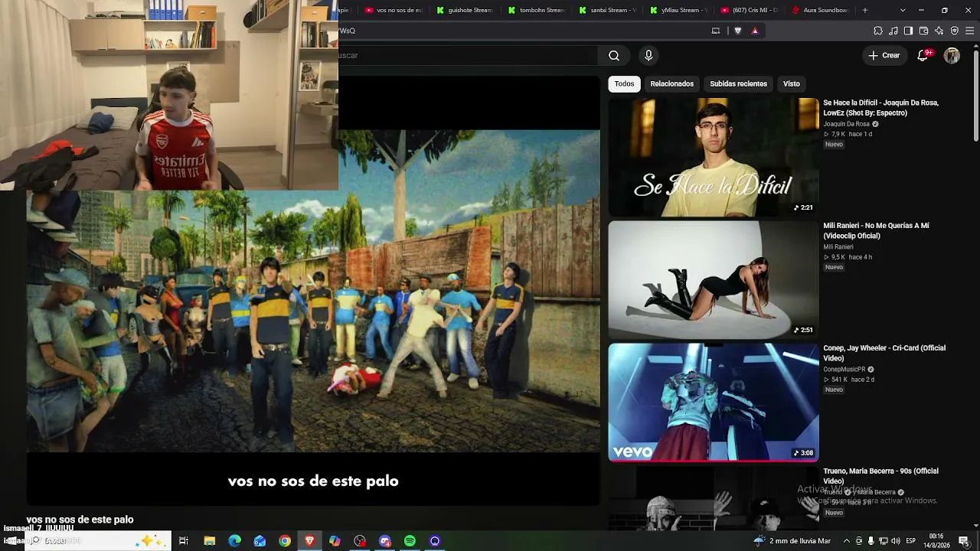Click the Brave Shields lion icon
This screenshot has height=551, width=980.
[737, 31]
